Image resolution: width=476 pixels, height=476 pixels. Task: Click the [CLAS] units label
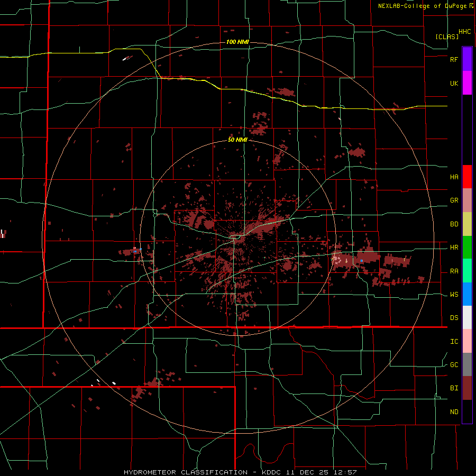click(x=447, y=36)
